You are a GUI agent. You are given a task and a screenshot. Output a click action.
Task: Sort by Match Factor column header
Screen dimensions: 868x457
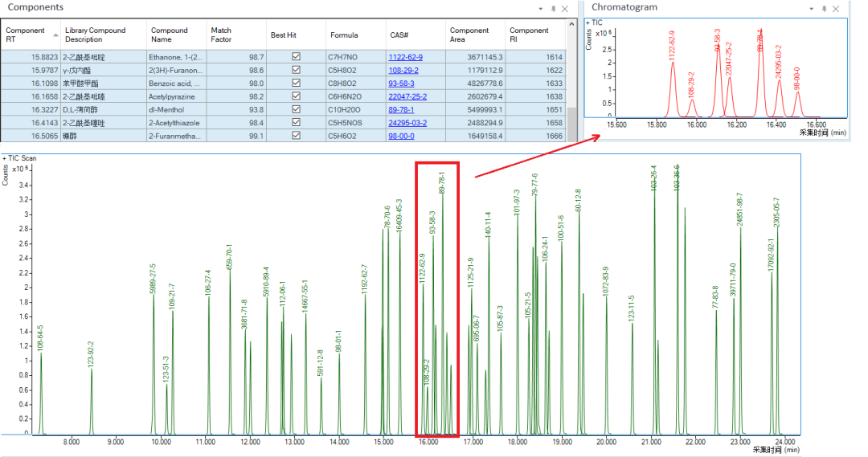coord(236,35)
